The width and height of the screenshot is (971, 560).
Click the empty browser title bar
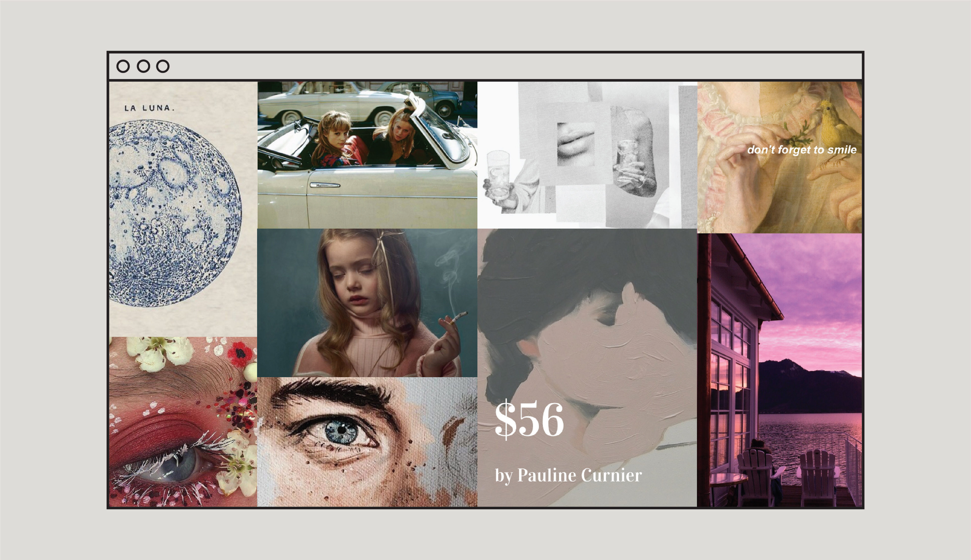coord(516,66)
